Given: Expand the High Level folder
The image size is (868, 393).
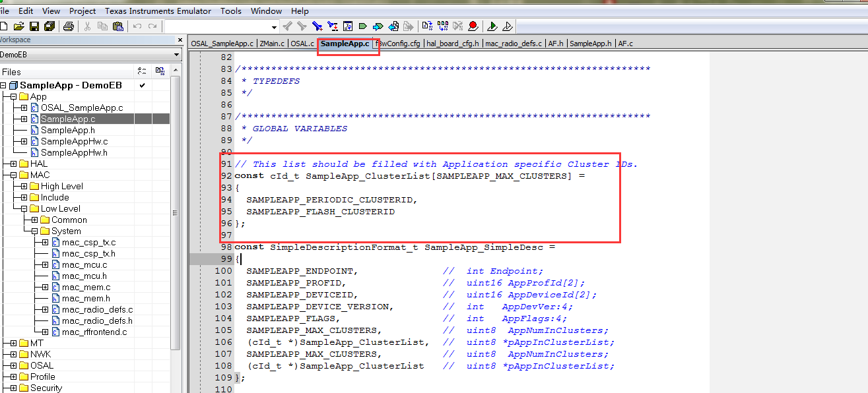Looking at the screenshot, I should pos(24,186).
